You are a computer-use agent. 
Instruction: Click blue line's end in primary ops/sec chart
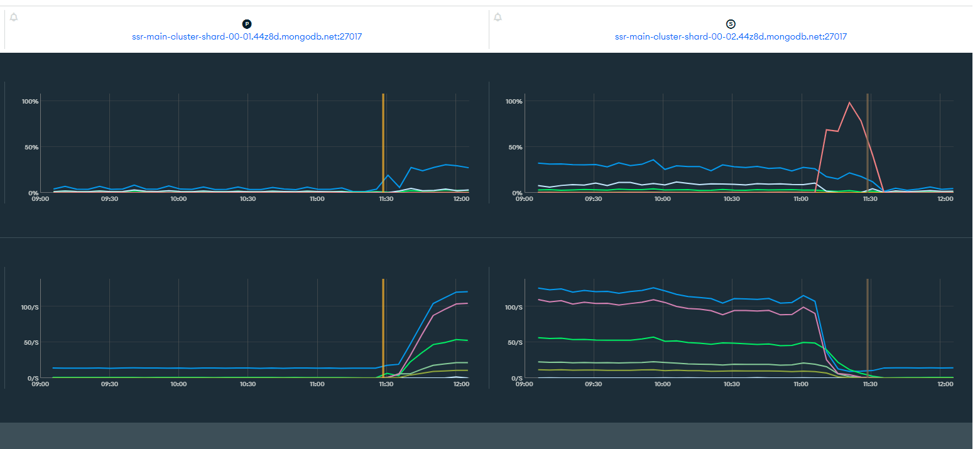pos(468,292)
